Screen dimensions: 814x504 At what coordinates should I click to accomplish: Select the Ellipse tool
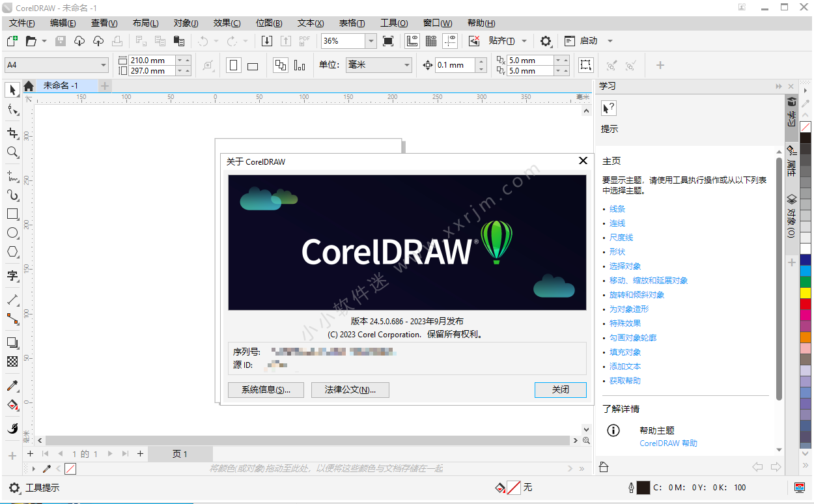point(12,232)
